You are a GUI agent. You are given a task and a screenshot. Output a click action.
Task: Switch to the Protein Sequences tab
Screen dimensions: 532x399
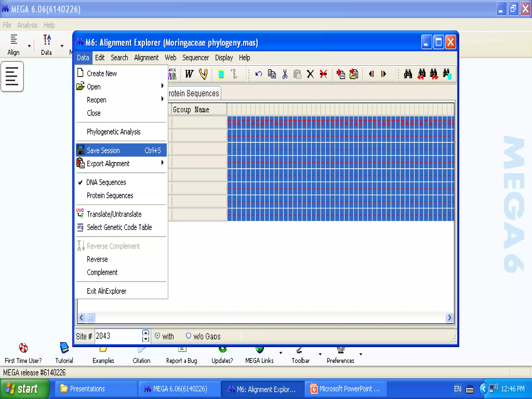(x=194, y=93)
